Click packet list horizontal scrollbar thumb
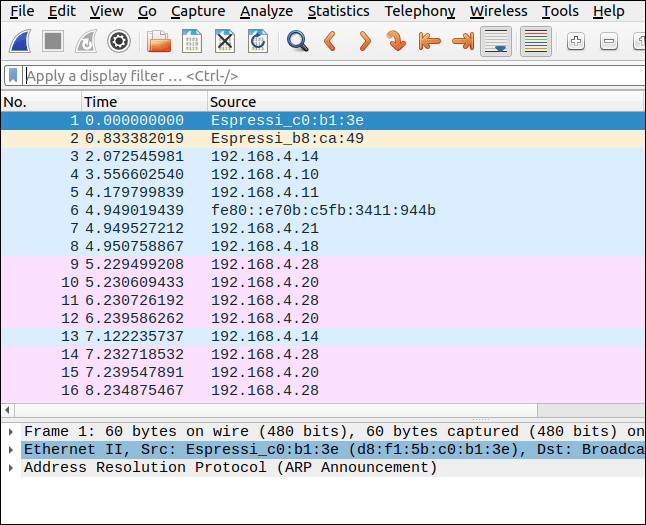This screenshot has height=525, width=646. (276, 410)
